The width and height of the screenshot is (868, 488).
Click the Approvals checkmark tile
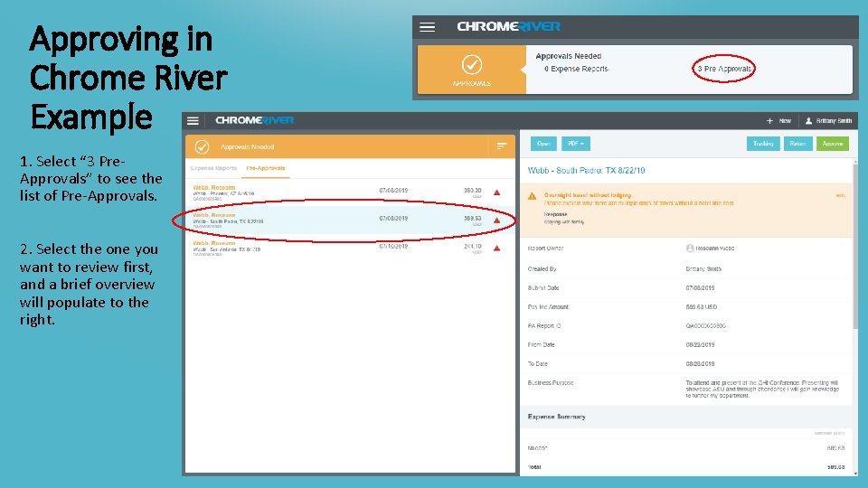(x=472, y=70)
